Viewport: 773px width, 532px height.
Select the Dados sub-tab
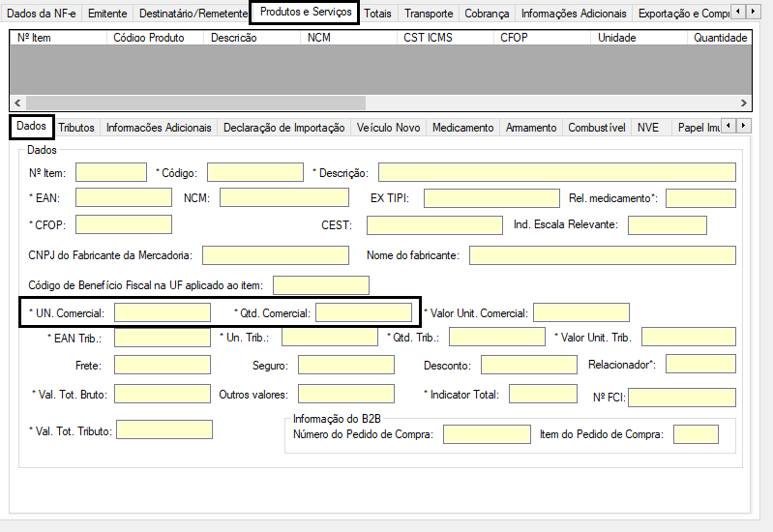point(31,126)
